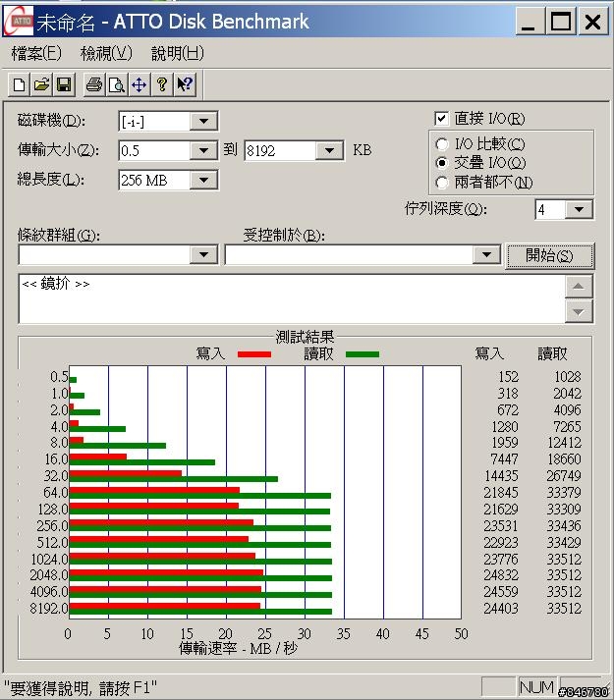Screen dimensions: 614x700
Task: Open the 檔案(F) menu
Action: [36, 53]
